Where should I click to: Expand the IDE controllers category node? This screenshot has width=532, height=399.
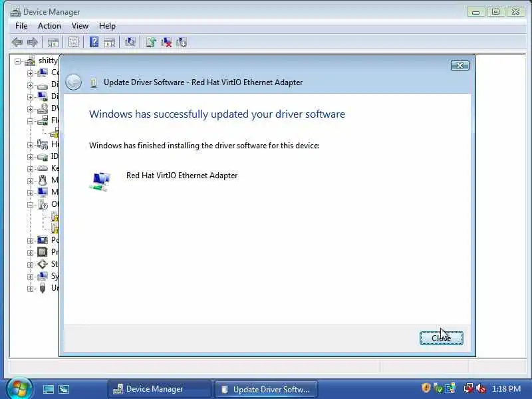[30, 157]
